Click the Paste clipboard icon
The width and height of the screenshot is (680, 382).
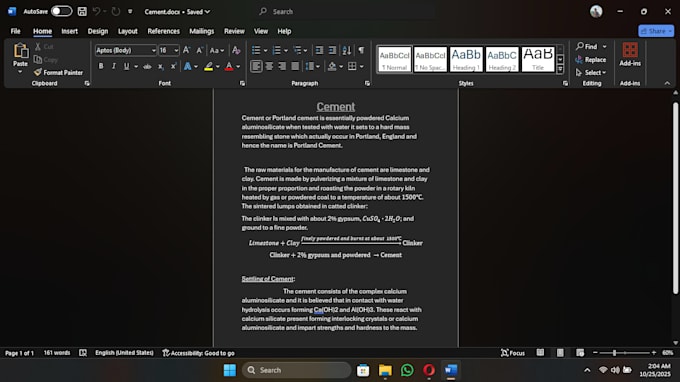(x=20, y=51)
